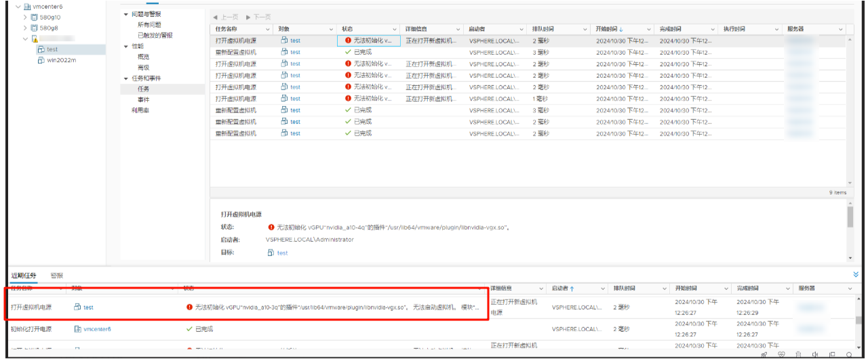The width and height of the screenshot is (868, 359).
Task: Click the 启动者 ascending sort arrow in recent tasks
Action: [x=572, y=289]
